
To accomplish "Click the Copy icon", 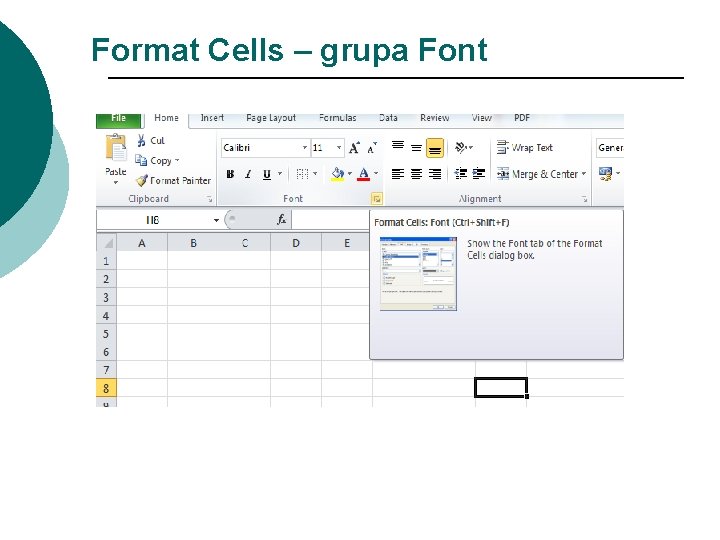I will [x=141, y=160].
